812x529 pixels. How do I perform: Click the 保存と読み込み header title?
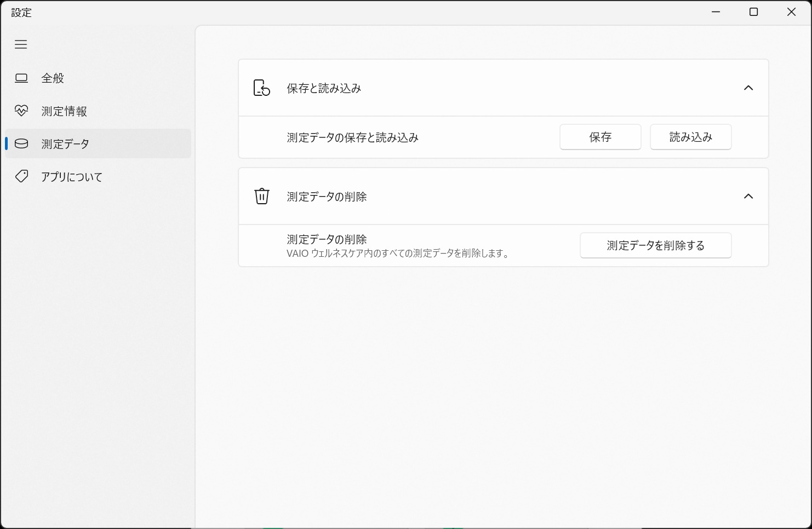coord(324,88)
